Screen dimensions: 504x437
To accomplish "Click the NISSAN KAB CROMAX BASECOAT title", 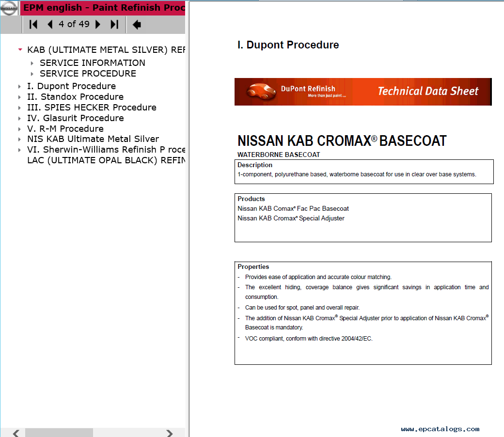I will (x=342, y=140).
